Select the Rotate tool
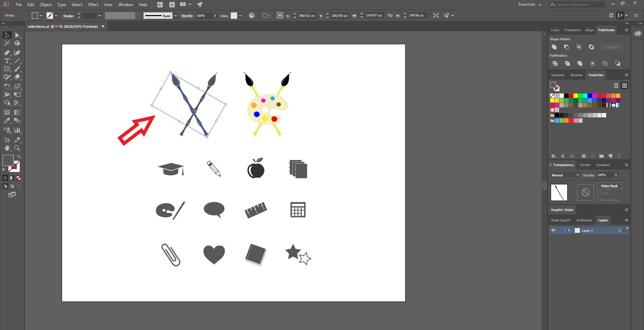Screen dimensions: 644x330 [x=7, y=87]
